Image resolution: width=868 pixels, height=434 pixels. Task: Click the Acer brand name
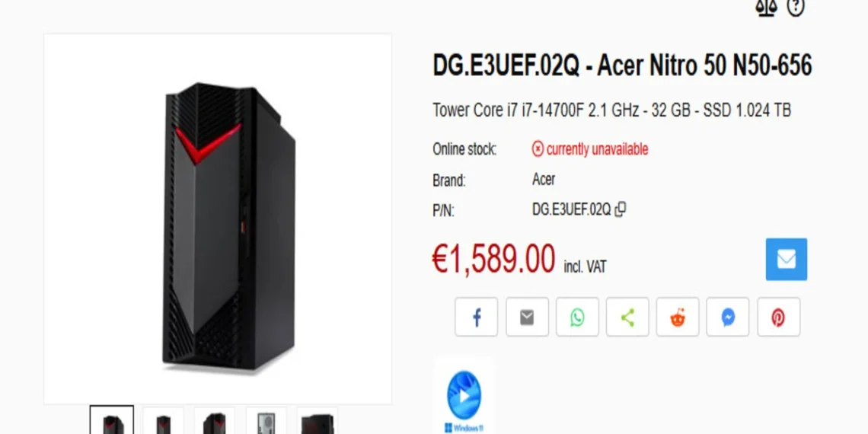click(x=544, y=180)
